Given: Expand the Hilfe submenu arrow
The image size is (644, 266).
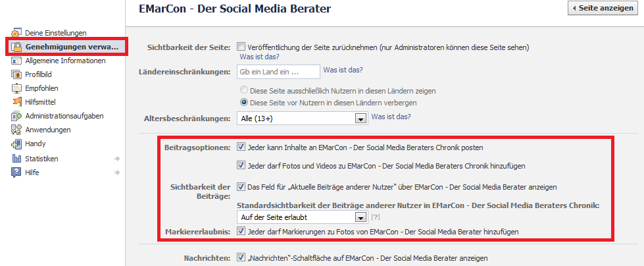Looking at the screenshot, I should point(117,173).
